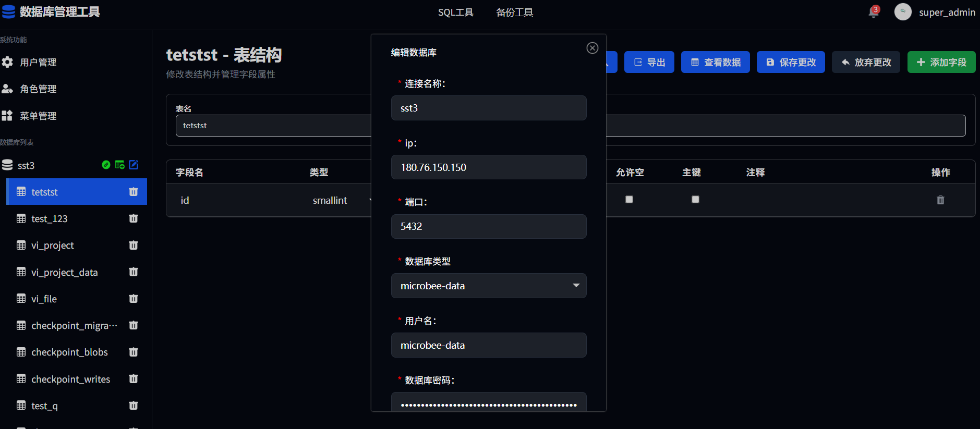Viewport: 980px width, 429px height.
Task: Open the notification bell
Action: coord(874,12)
